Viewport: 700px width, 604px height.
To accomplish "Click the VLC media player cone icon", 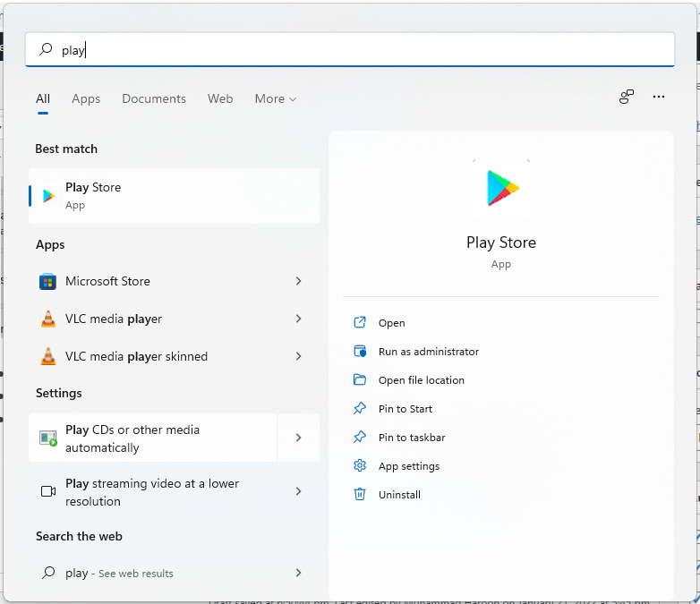I will tap(48, 319).
